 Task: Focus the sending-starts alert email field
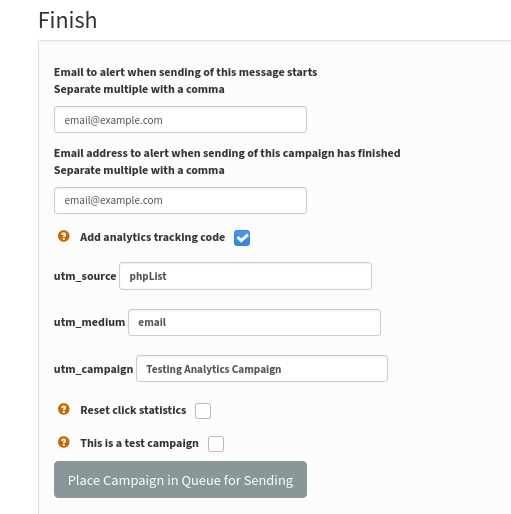[x=180, y=120]
